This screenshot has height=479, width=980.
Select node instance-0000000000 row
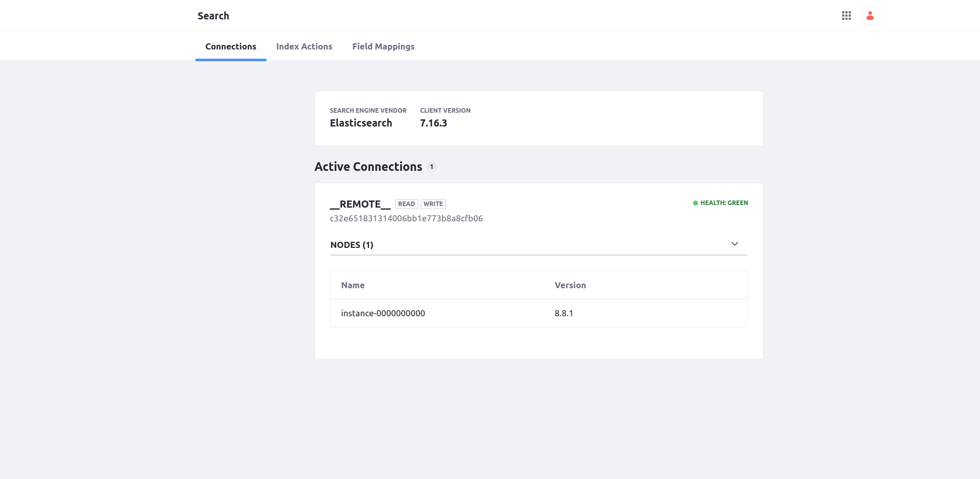[539, 313]
